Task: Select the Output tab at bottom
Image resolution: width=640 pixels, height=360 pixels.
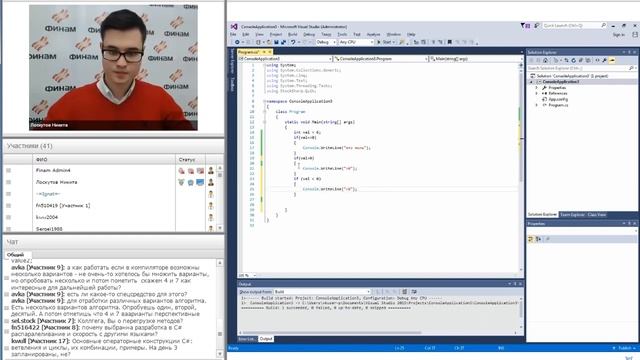Action: click(266, 339)
